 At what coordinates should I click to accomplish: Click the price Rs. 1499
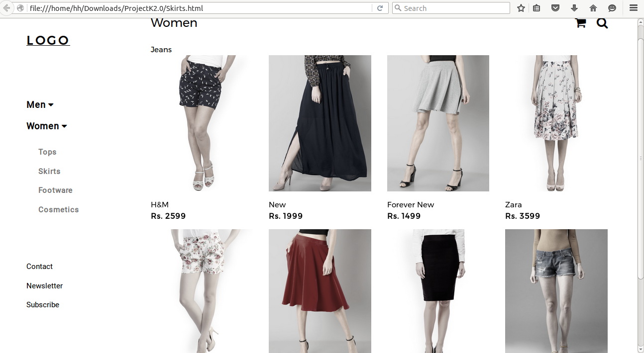[404, 216]
